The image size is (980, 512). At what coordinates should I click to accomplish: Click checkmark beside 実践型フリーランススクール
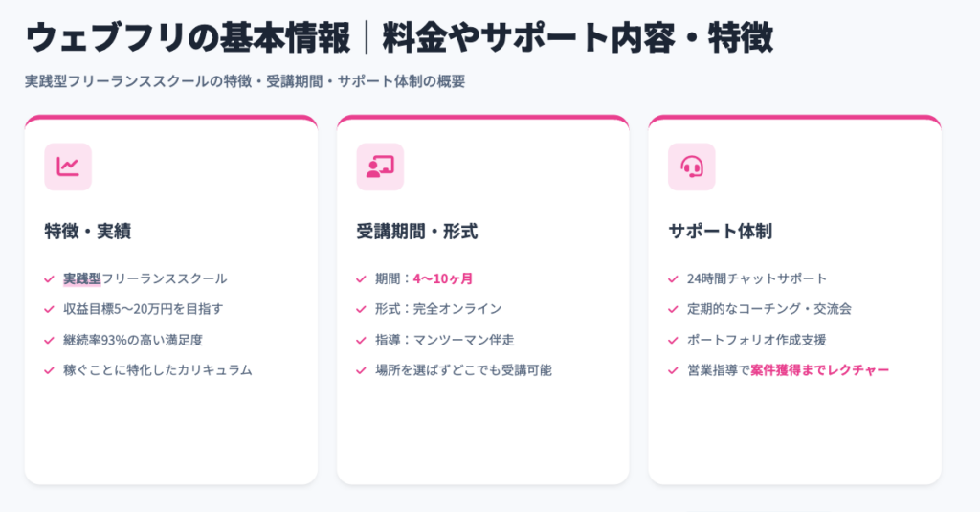(x=49, y=279)
